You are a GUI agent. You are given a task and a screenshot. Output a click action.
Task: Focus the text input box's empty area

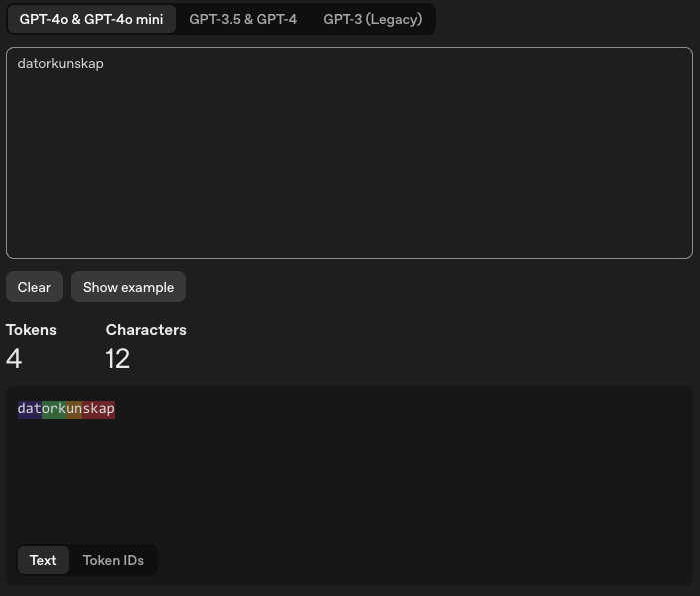(350, 170)
